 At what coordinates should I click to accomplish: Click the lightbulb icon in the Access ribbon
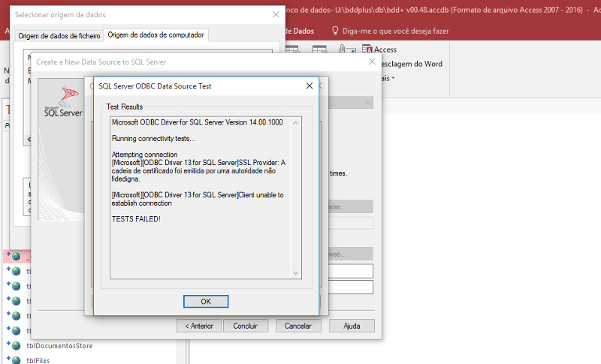pos(335,31)
